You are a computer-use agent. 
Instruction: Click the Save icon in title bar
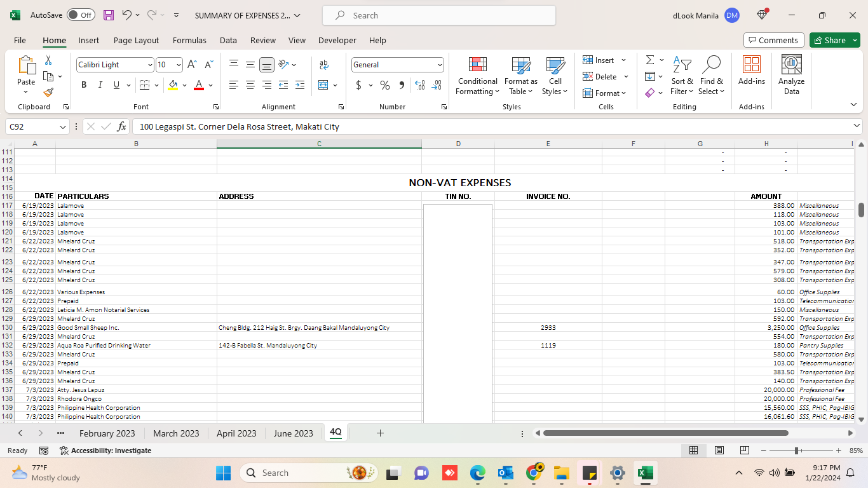[109, 15]
